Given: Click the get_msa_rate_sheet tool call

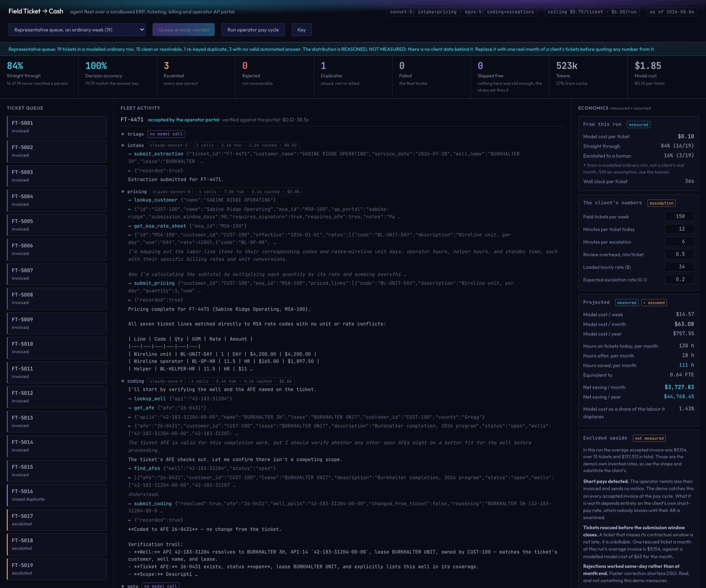Looking at the screenshot, I should [160, 226].
